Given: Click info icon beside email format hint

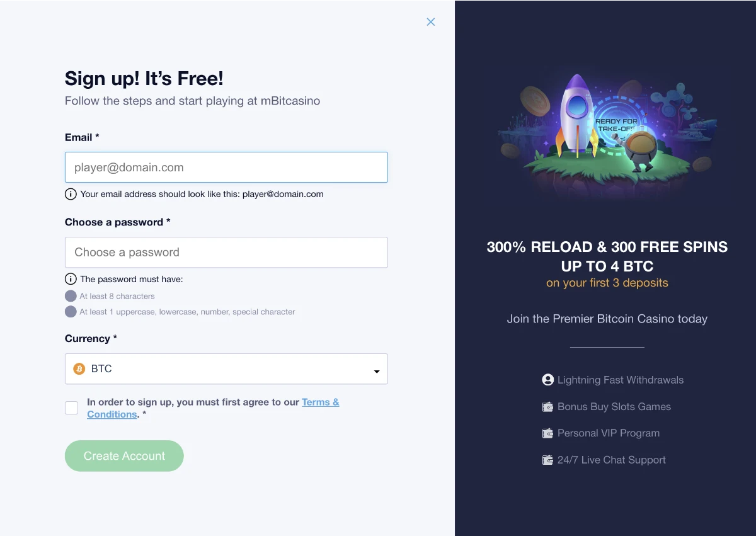Looking at the screenshot, I should (x=71, y=194).
